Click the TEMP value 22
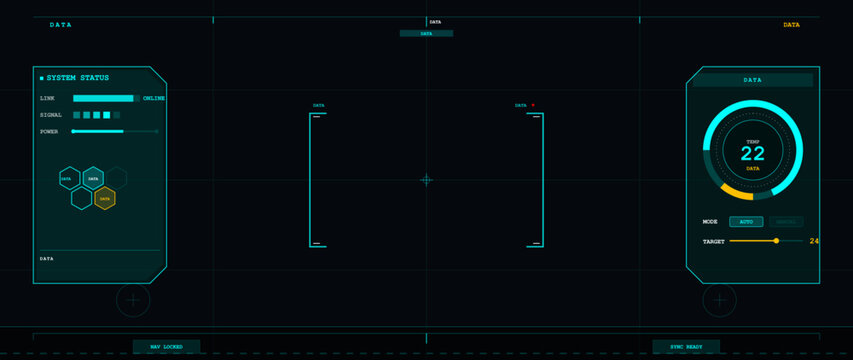 tap(753, 154)
